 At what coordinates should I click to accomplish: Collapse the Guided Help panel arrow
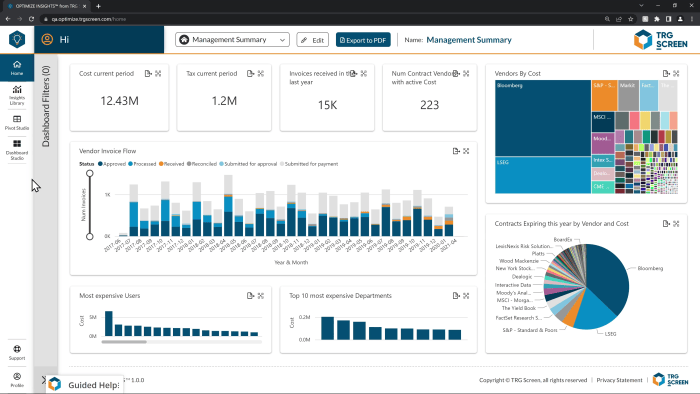pos(43,380)
